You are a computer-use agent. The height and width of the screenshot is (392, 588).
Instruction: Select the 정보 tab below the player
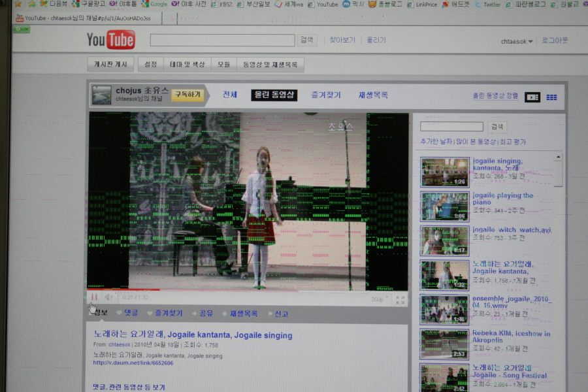click(101, 312)
